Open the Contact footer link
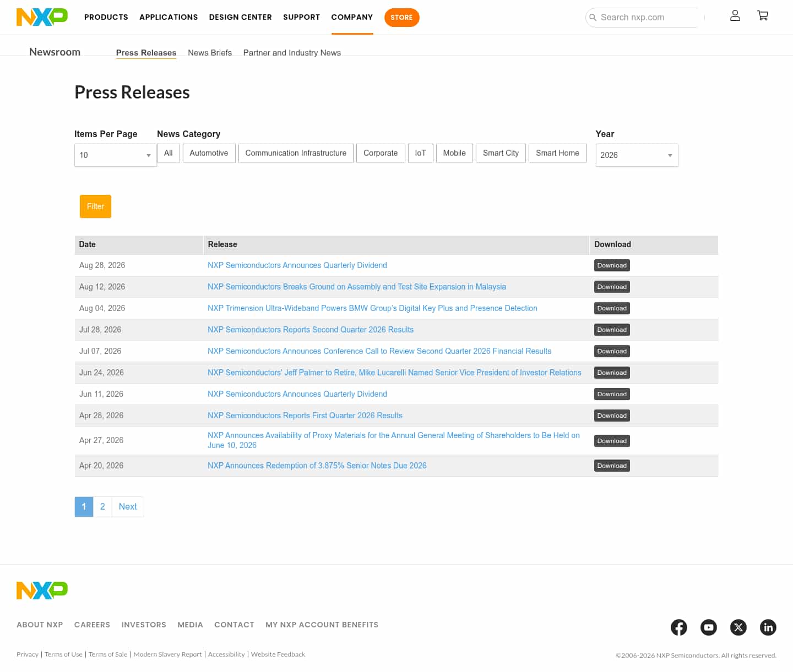The height and width of the screenshot is (672, 793). coord(234,625)
